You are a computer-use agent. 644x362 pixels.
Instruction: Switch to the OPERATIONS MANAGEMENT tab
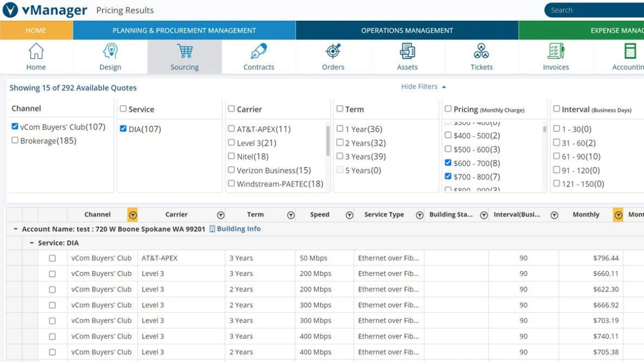pos(406,31)
